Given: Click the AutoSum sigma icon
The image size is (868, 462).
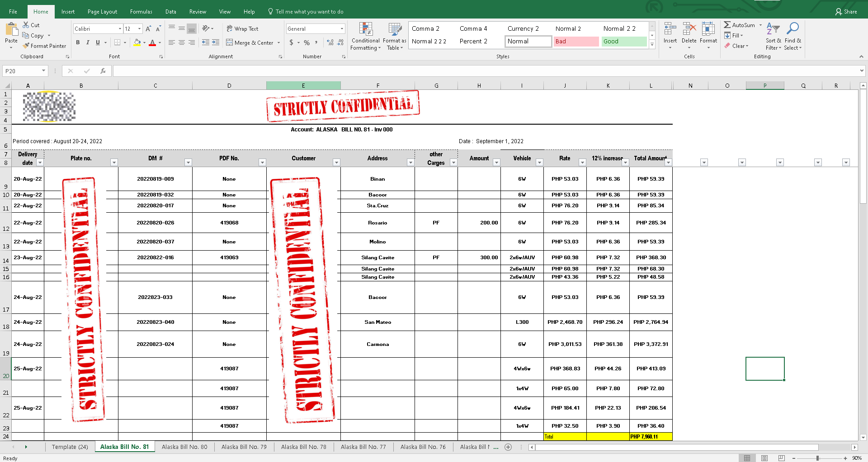Looking at the screenshot, I should [727, 25].
